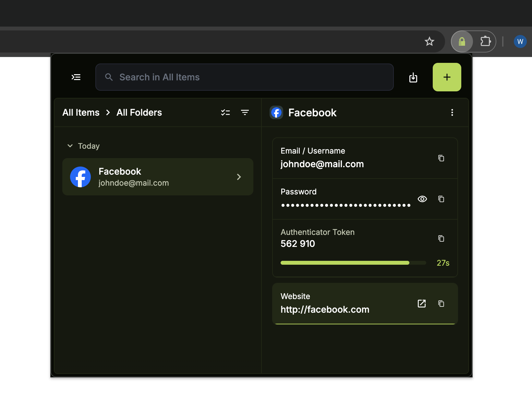Open the sort filter icon

click(x=245, y=112)
